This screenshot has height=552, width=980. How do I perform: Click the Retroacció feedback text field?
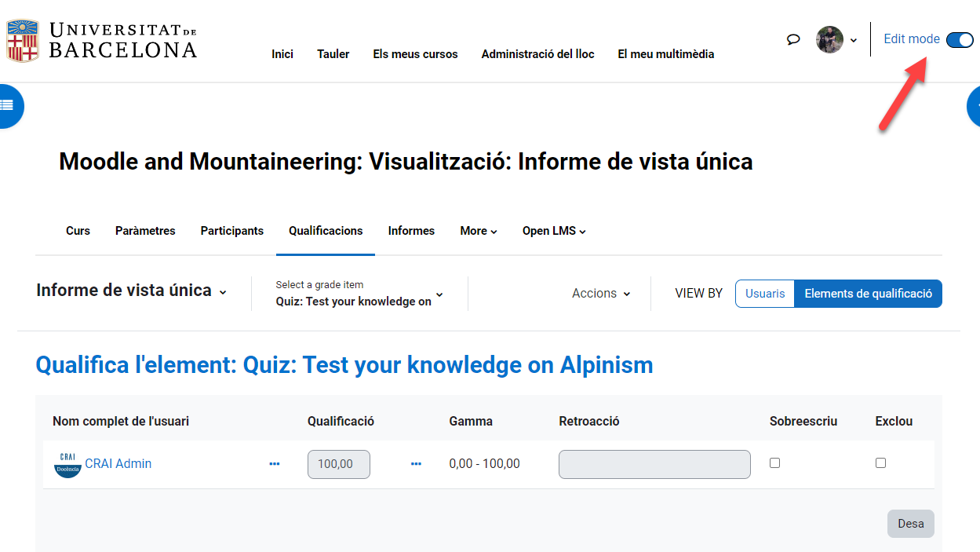[654, 464]
